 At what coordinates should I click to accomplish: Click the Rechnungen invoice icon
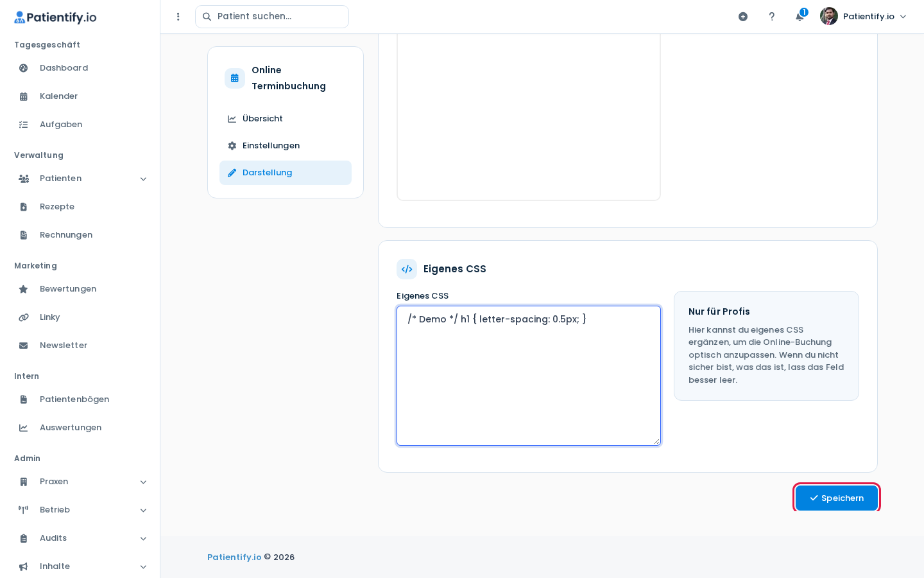point(24,235)
